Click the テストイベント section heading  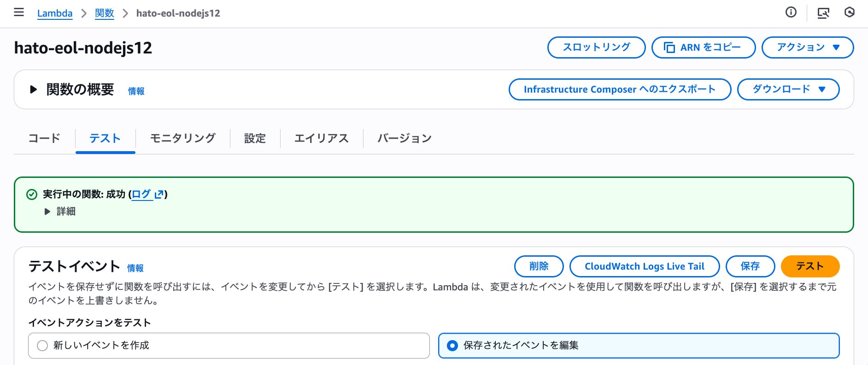point(74,266)
